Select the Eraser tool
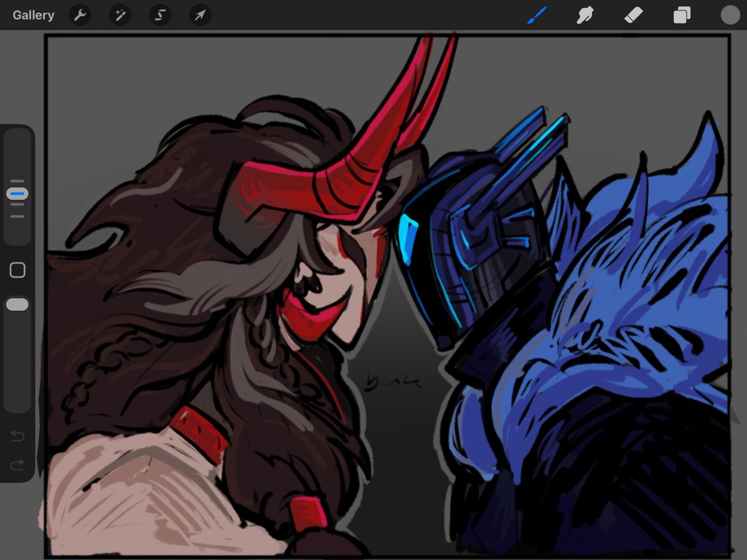Image resolution: width=747 pixels, height=560 pixels. click(x=633, y=15)
